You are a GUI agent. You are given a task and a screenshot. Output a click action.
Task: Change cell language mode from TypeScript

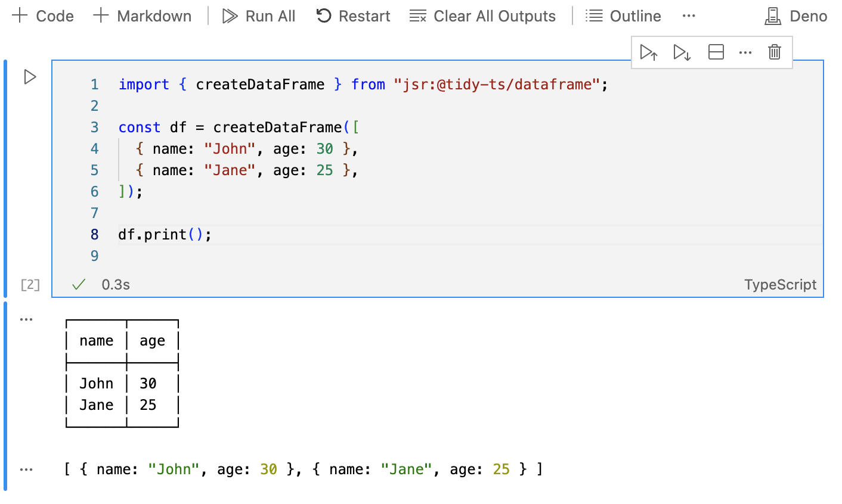coord(780,285)
